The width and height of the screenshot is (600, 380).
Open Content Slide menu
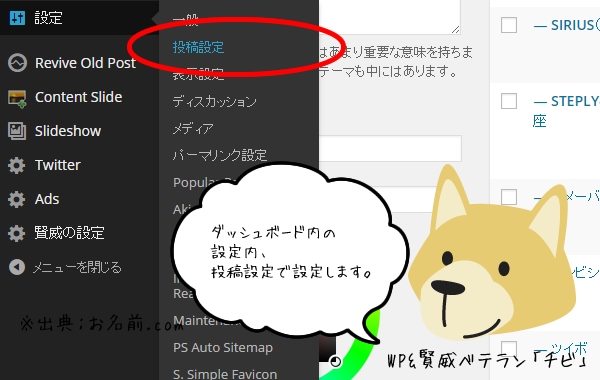[x=79, y=97]
